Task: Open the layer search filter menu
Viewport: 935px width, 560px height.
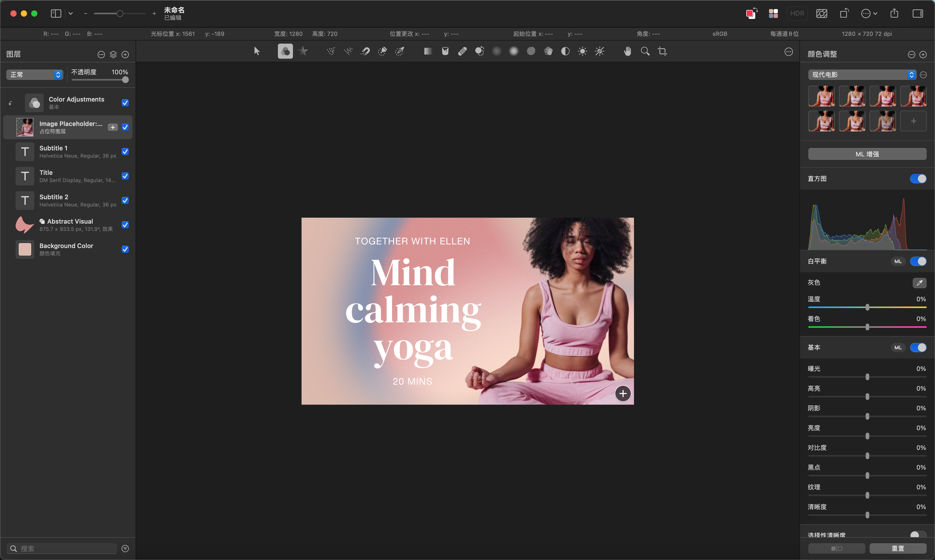Action: click(x=125, y=548)
